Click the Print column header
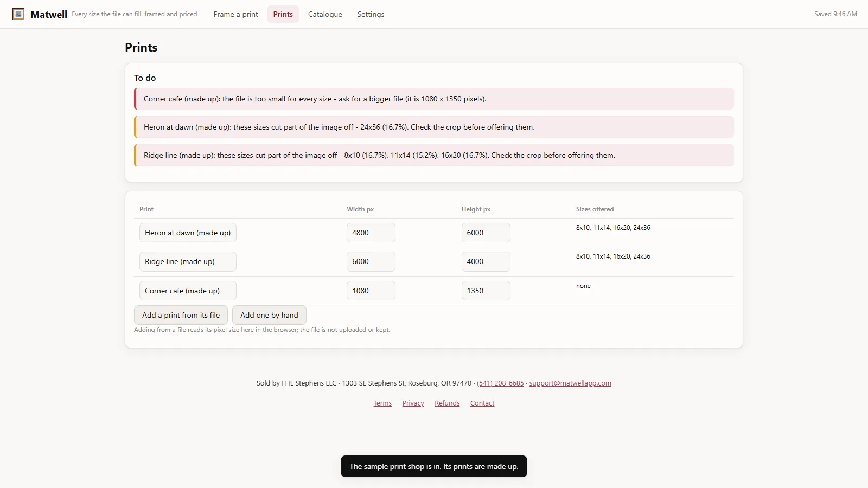Image resolution: width=868 pixels, height=488 pixels. 146,209
